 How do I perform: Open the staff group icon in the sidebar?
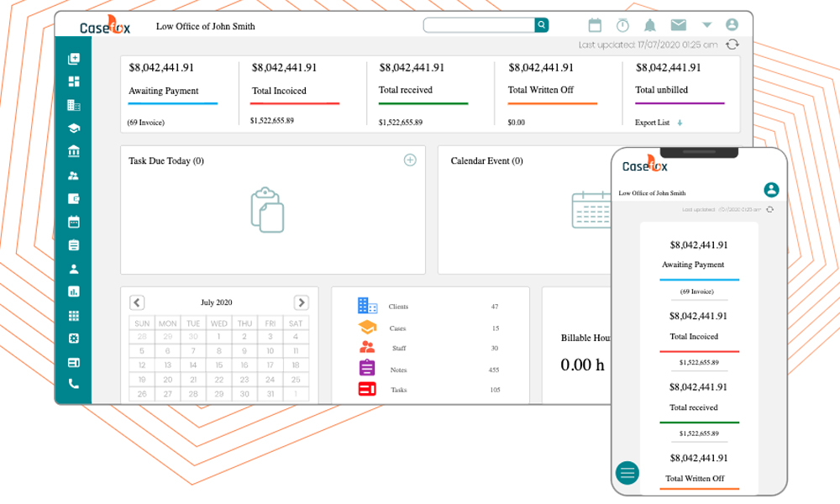[x=74, y=176]
